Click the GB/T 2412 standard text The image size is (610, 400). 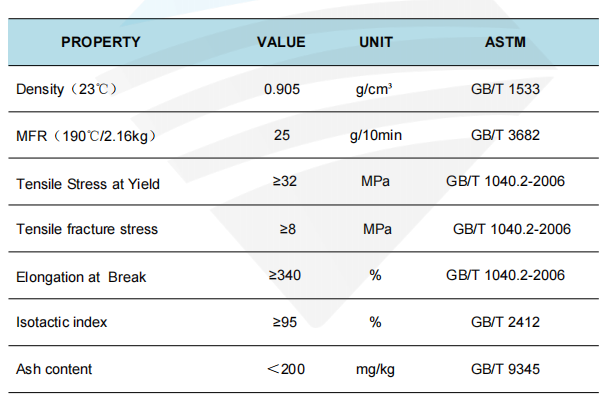point(505,322)
